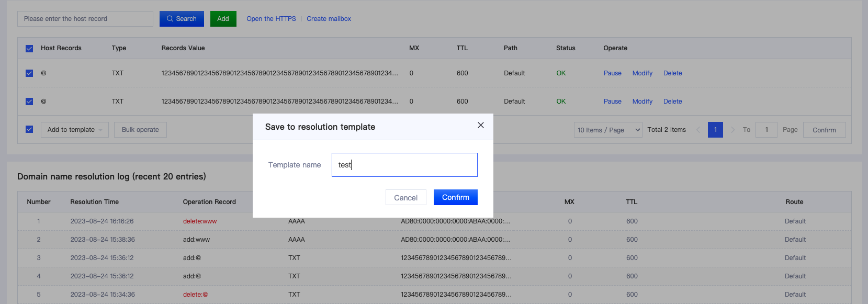Select page 1 in pagination
This screenshot has height=304, width=868.
pyautogui.click(x=715, y=130)
